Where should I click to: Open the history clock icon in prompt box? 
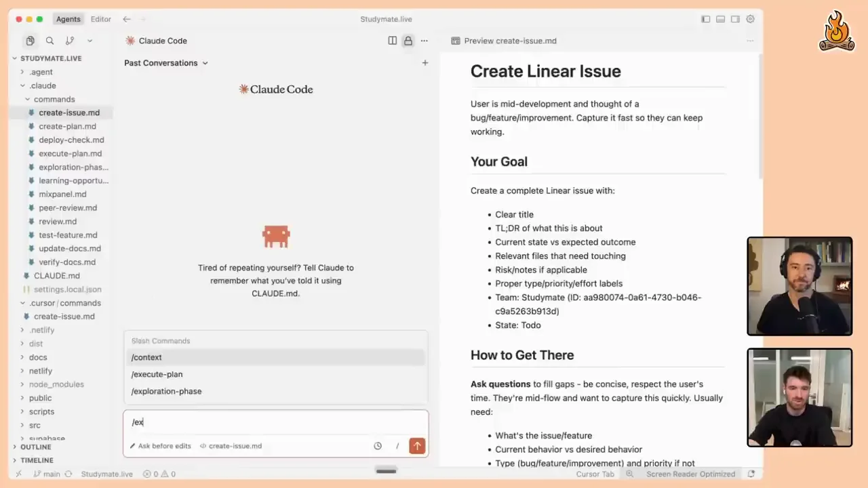(378, 446)
